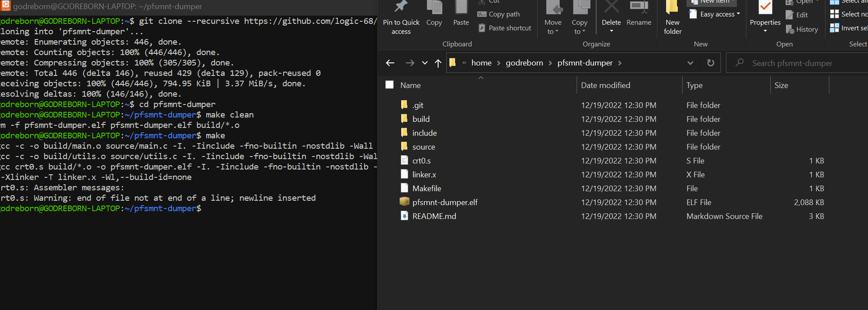Click 'home' in the address breadcrumb
Image resolution: width=868 pixels, height=310 pixels.
coord(482,63)
